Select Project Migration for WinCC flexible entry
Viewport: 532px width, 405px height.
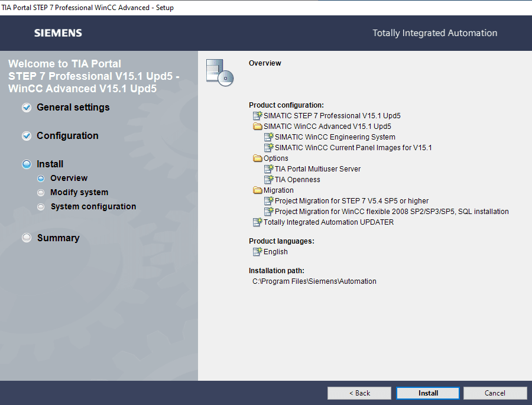coord(391,212)
